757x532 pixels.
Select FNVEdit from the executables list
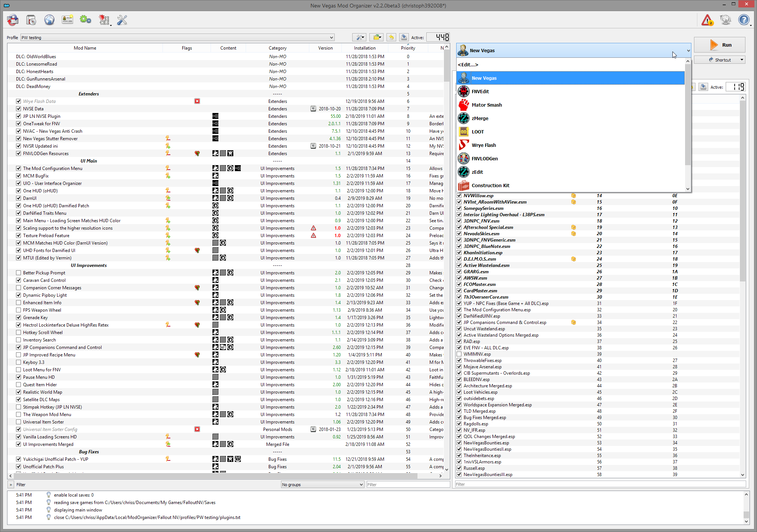coord(480,92)
